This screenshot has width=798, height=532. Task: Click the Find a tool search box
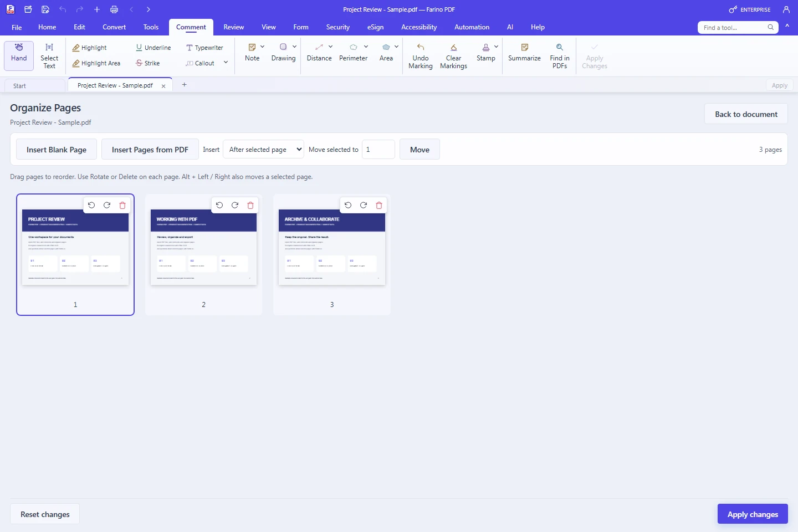pos(738,28)
